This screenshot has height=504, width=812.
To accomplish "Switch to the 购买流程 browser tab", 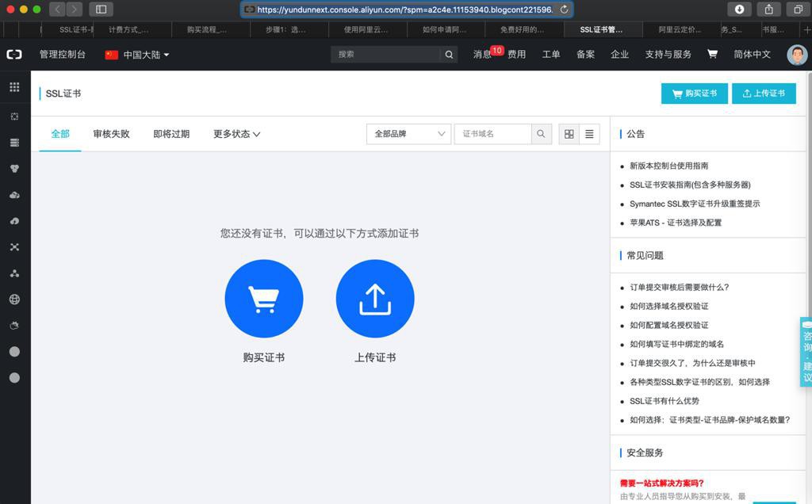I will click(211, 29).
